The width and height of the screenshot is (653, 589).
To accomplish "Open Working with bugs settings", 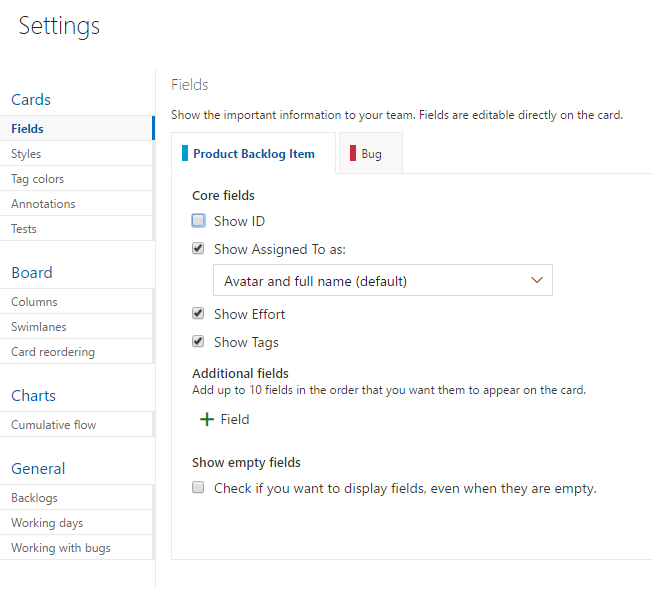I will 77,547.
